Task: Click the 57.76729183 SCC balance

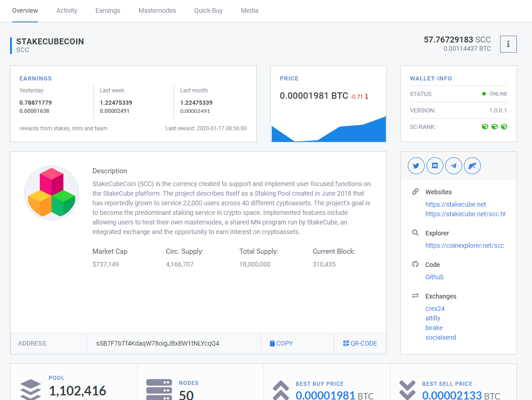Action: pyautogui.click(x=458, y=40)
